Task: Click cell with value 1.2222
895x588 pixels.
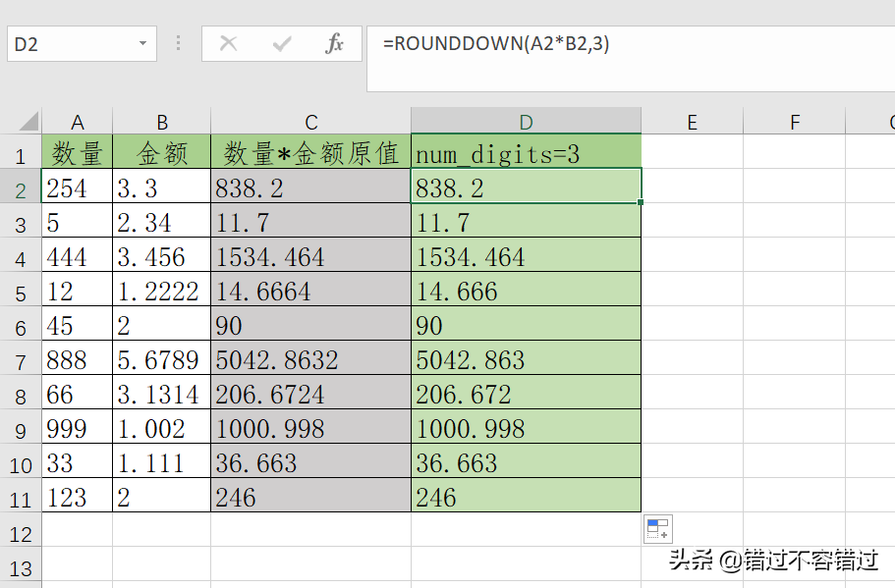Action: (x=161, y=292)
